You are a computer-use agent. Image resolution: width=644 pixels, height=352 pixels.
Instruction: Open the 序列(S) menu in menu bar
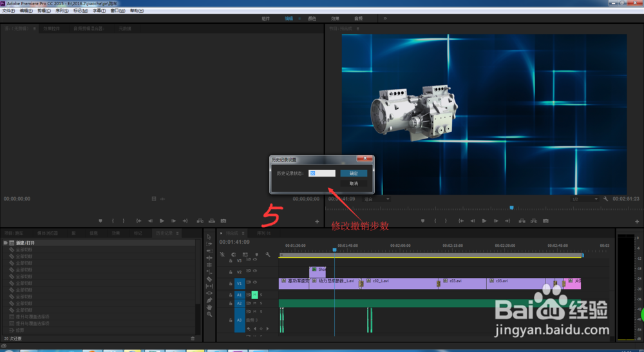coord(62,11)
